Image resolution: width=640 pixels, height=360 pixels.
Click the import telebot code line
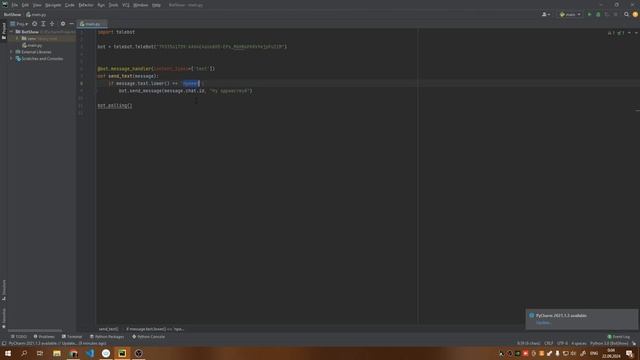coord(116,32)
